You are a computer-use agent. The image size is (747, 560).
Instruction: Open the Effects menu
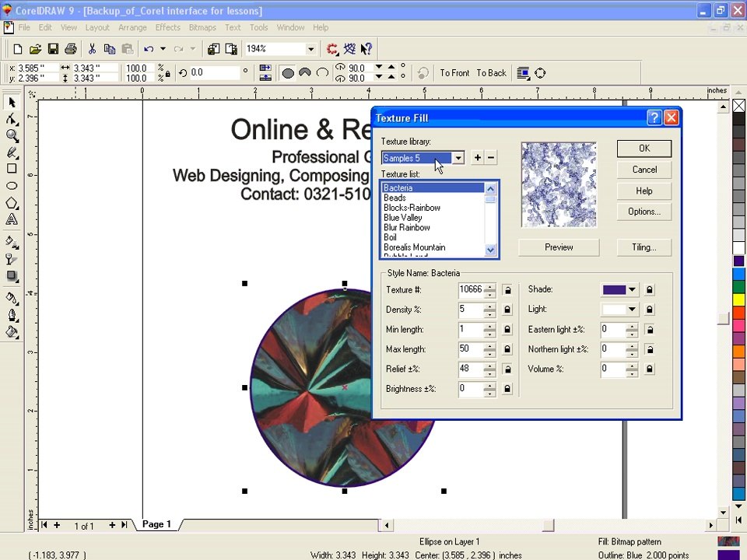pyautogui.click(x=168, y=28)
